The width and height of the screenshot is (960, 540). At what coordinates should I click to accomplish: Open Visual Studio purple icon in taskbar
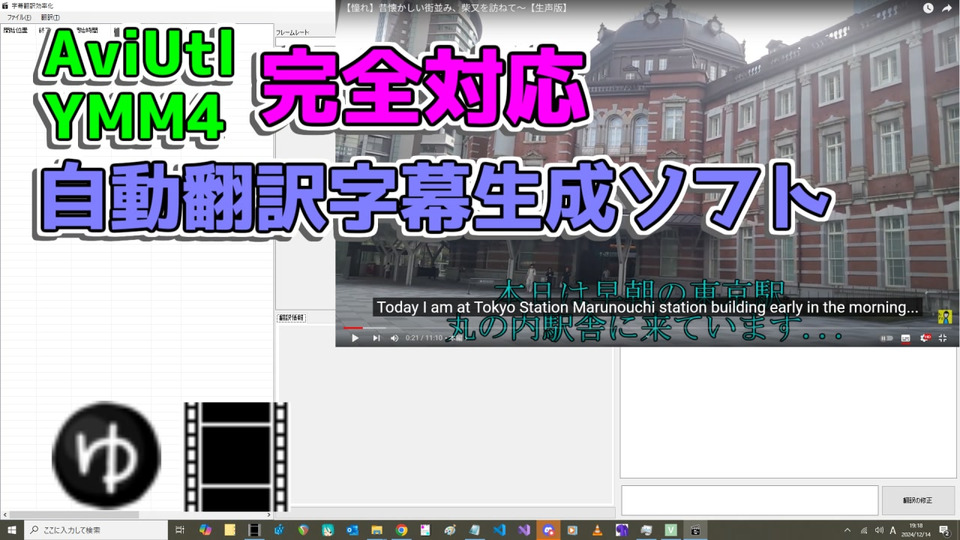click(523, 530)
